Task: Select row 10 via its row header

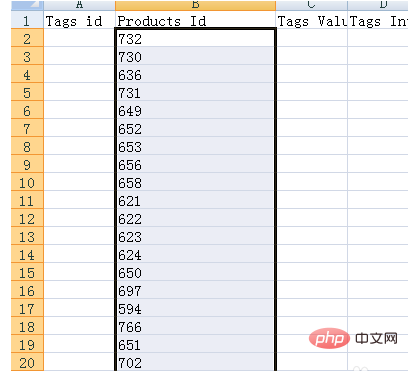Action: click(27, 183)
